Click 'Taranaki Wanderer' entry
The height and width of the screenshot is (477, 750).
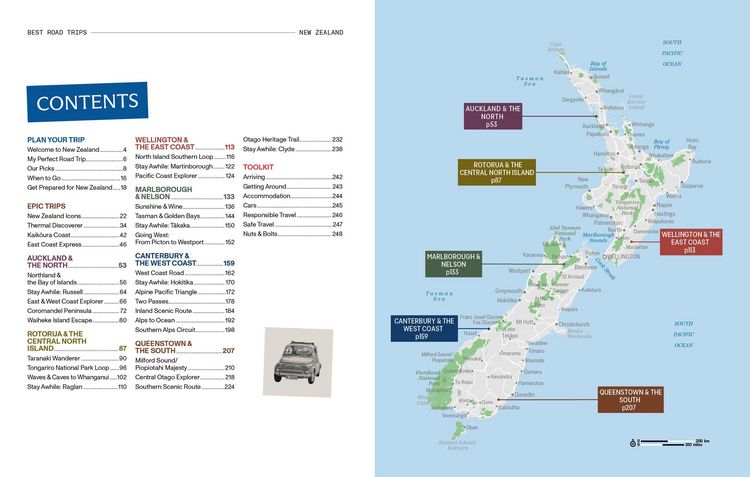pos(77,358)
